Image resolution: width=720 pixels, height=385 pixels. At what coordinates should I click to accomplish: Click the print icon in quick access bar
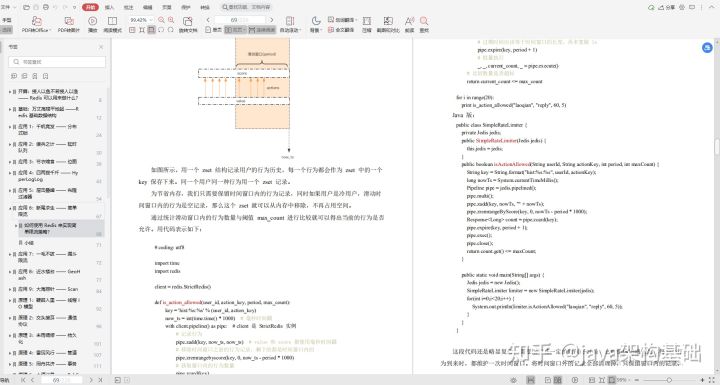(x=46, y=7)
